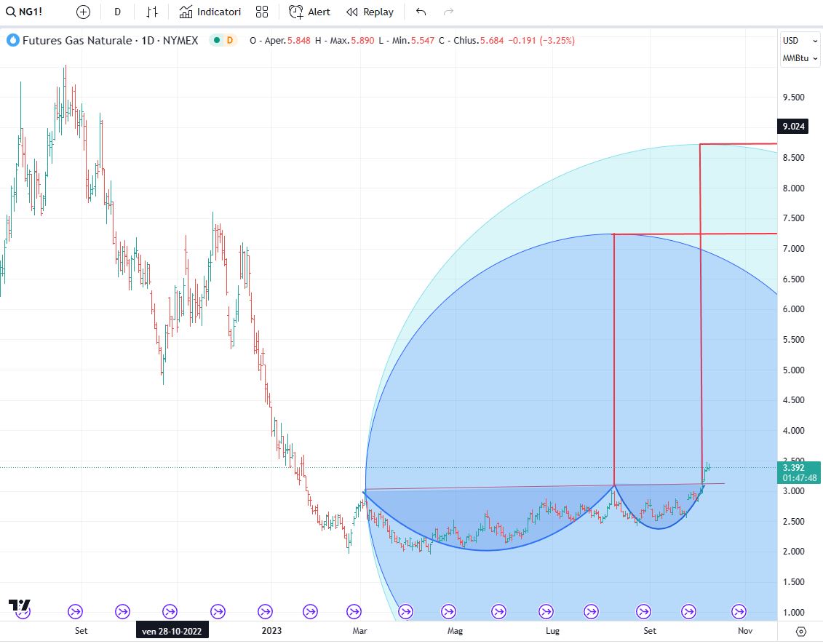Undo the last chart action
823x644 pixels.
(x=421, y=12)
